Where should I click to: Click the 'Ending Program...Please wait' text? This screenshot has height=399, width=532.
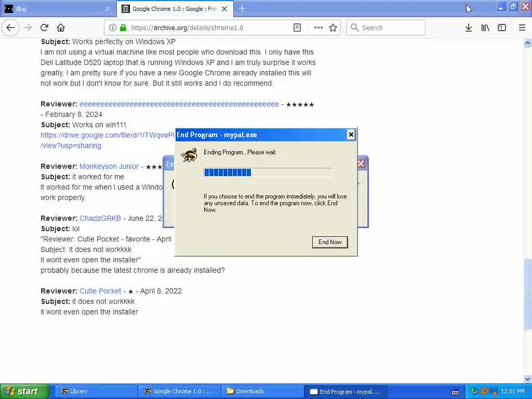click(240, 152)
